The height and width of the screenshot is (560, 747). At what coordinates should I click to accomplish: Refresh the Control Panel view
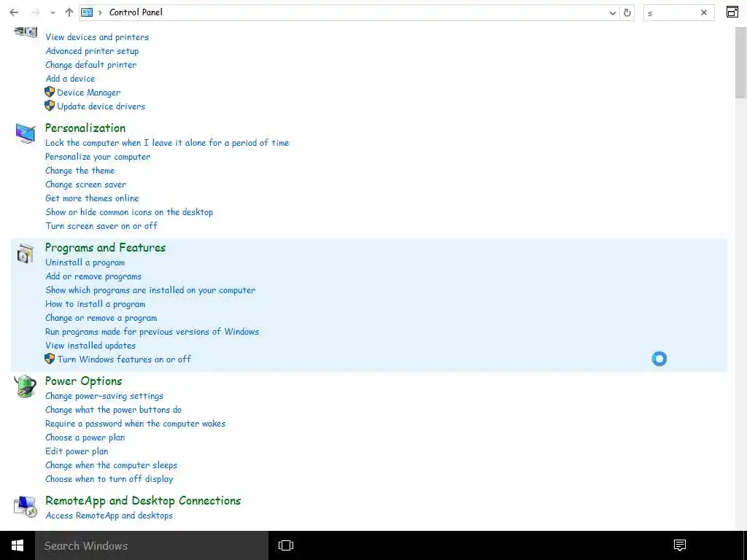[627, 13]
